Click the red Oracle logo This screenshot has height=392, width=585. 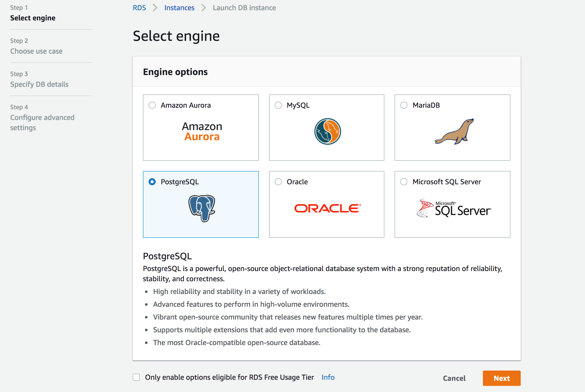(x=327, y=208)
